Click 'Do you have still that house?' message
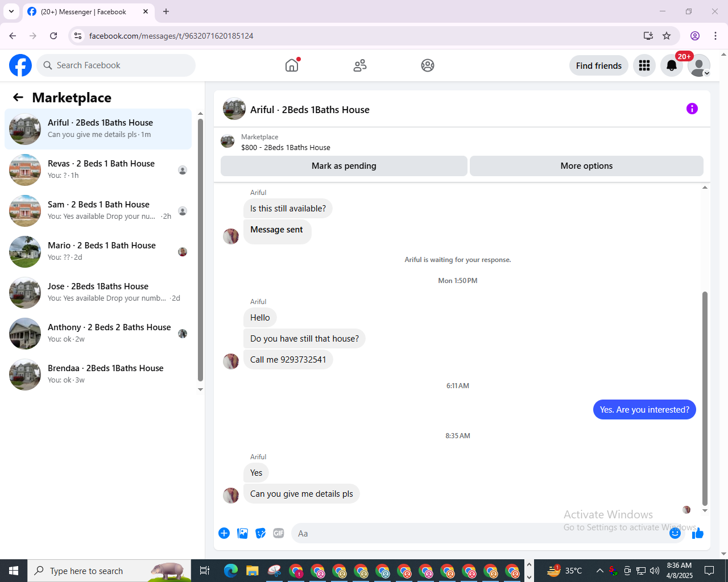Image resolution: width=728 pixels, height=582 pixels. tap(304, 339)
